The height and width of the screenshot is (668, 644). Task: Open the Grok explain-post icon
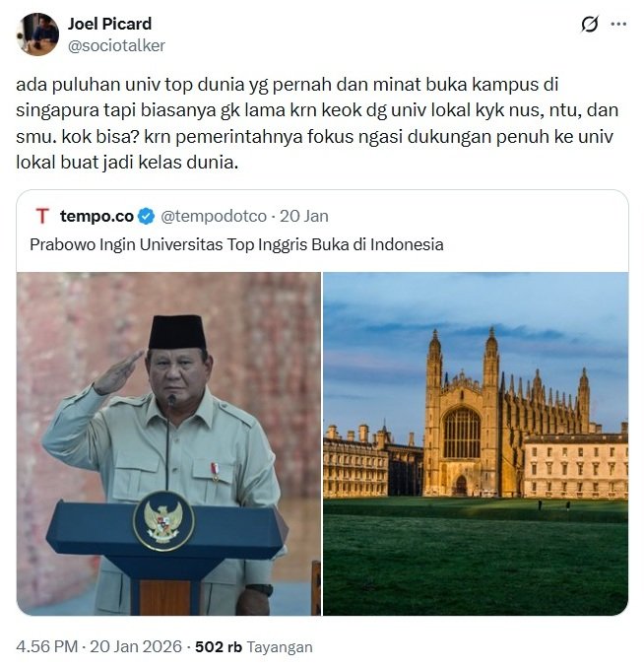pos(590,24)
